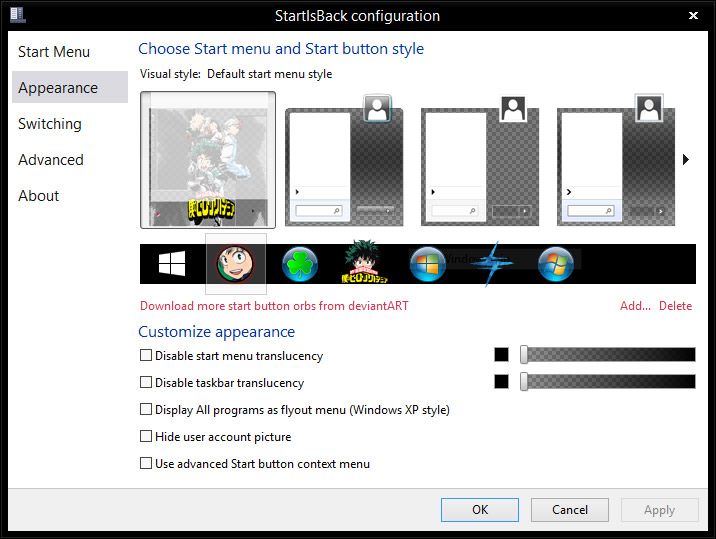Click the StartIsBack icon in the title bar
This screenshot has width=716, height=539.
click(17, 15)
